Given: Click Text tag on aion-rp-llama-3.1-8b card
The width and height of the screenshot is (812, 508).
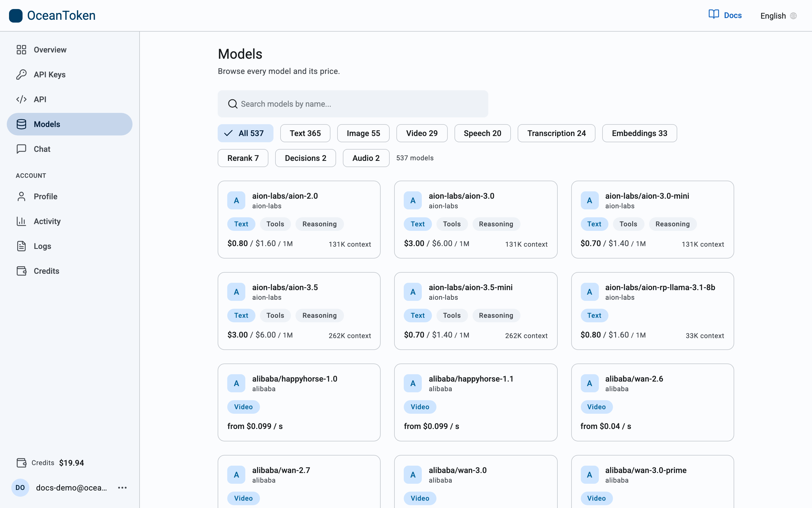Looking at the screenshot, I should 594,316.
